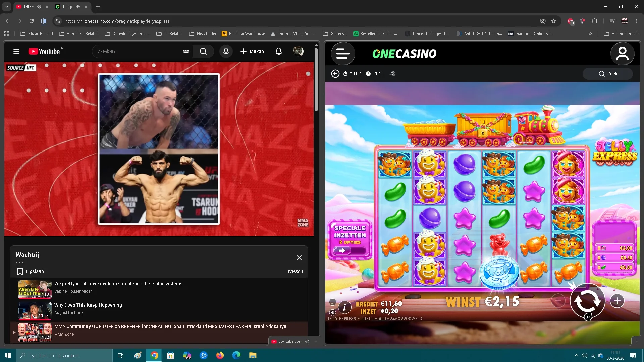Show hidden system tray icons
The width and height of the screenshot is (644, 362).
point(576,355)
